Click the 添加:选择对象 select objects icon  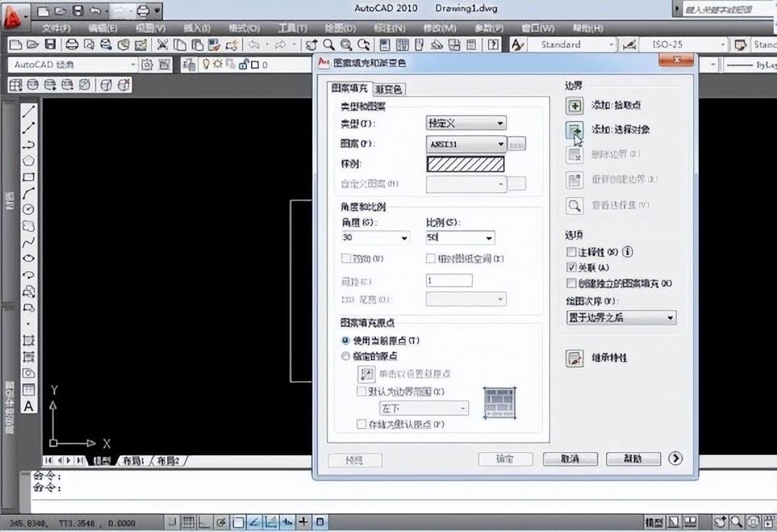(x=575, y=130)
